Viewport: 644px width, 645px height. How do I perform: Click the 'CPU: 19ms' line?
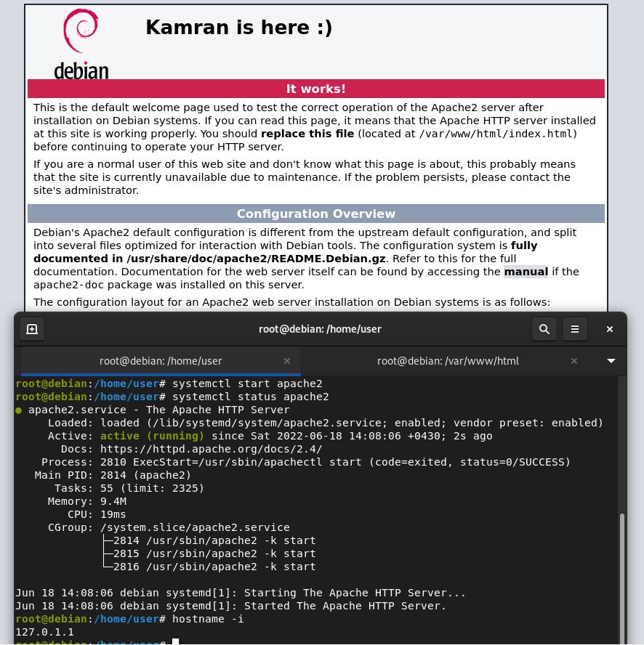click(x=97, y=514)
